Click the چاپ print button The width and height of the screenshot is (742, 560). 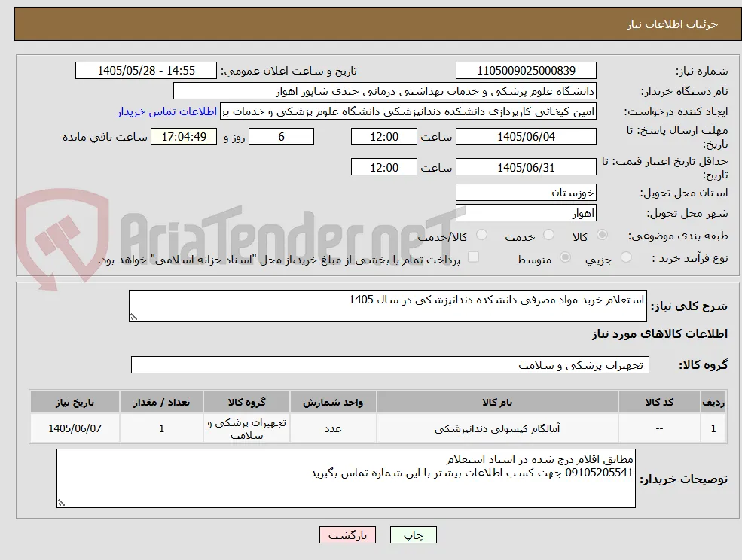[413, 535]
